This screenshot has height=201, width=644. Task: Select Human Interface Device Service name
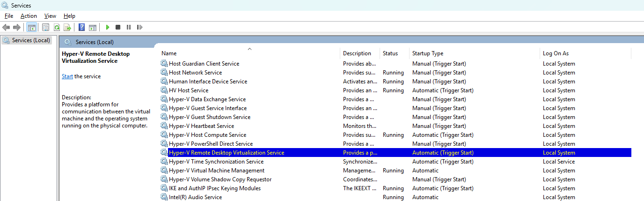(x=208, y=82)
